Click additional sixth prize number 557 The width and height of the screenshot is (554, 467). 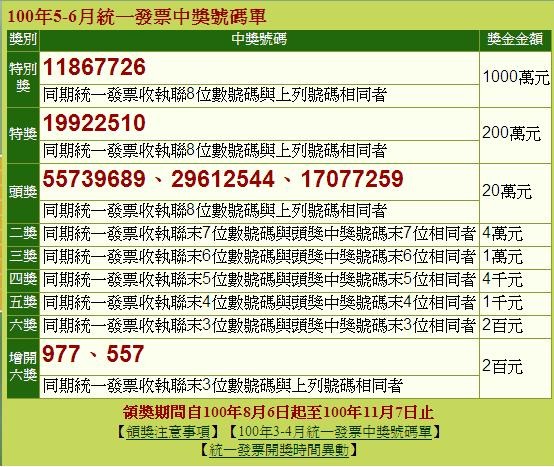coord(125,354)
